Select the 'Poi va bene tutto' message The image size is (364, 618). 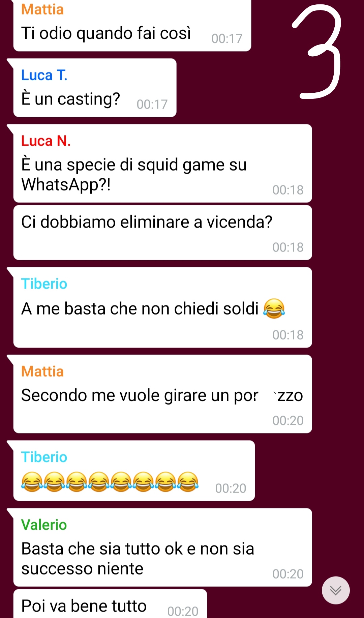[110, 604]
